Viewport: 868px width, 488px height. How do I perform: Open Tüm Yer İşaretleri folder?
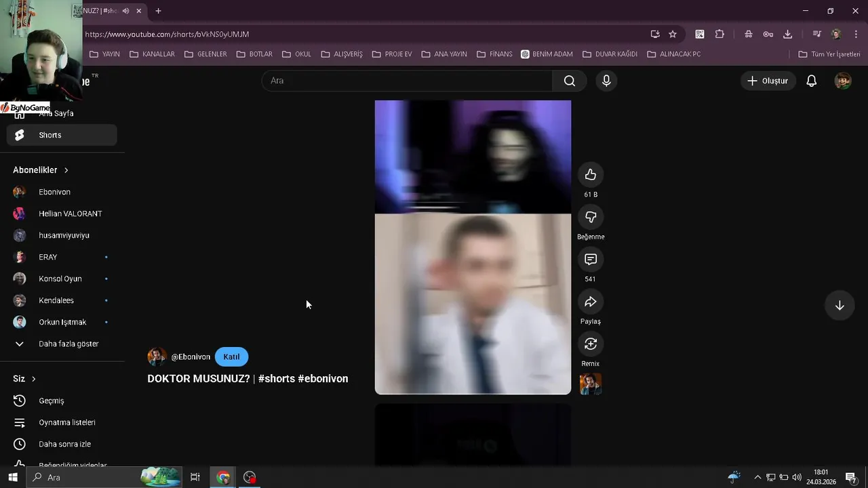[x=829, y=54]
